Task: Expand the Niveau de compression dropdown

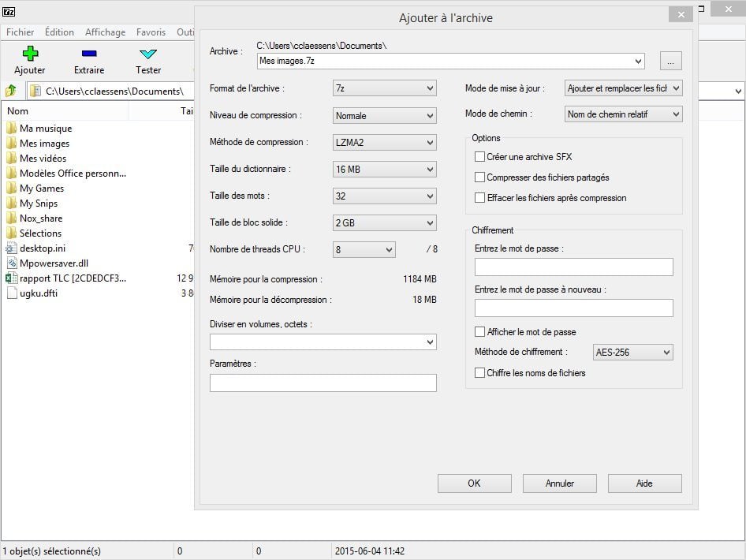Action: coord(385,116)
